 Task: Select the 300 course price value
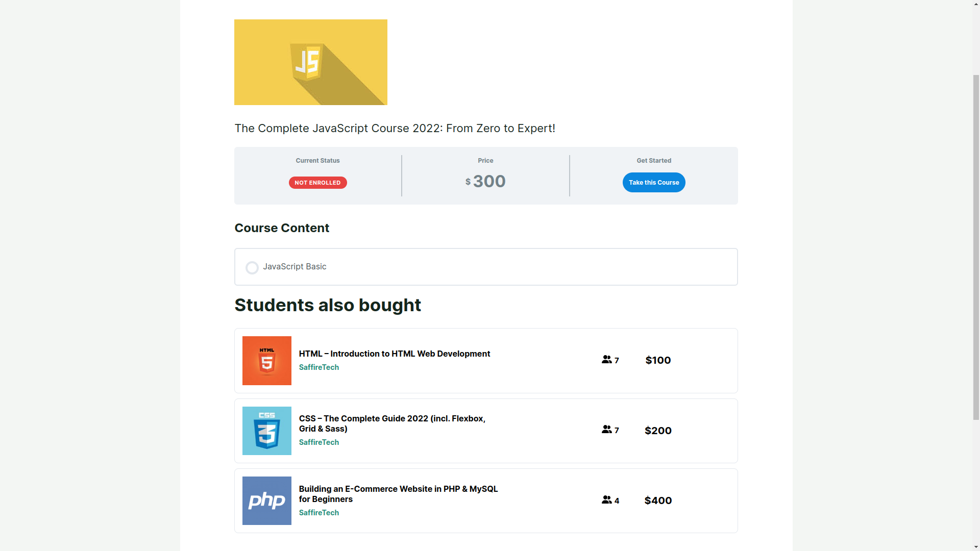[489, 181]
